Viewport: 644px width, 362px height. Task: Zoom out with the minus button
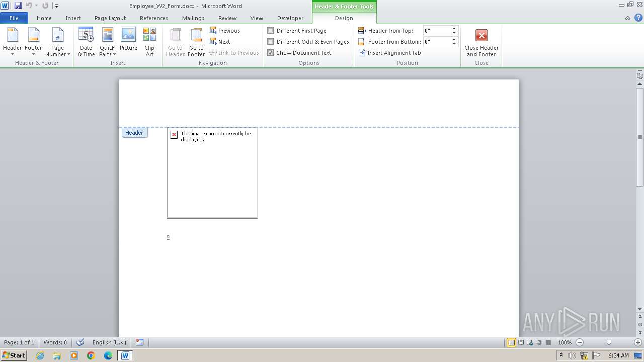(x=579, y=342)
